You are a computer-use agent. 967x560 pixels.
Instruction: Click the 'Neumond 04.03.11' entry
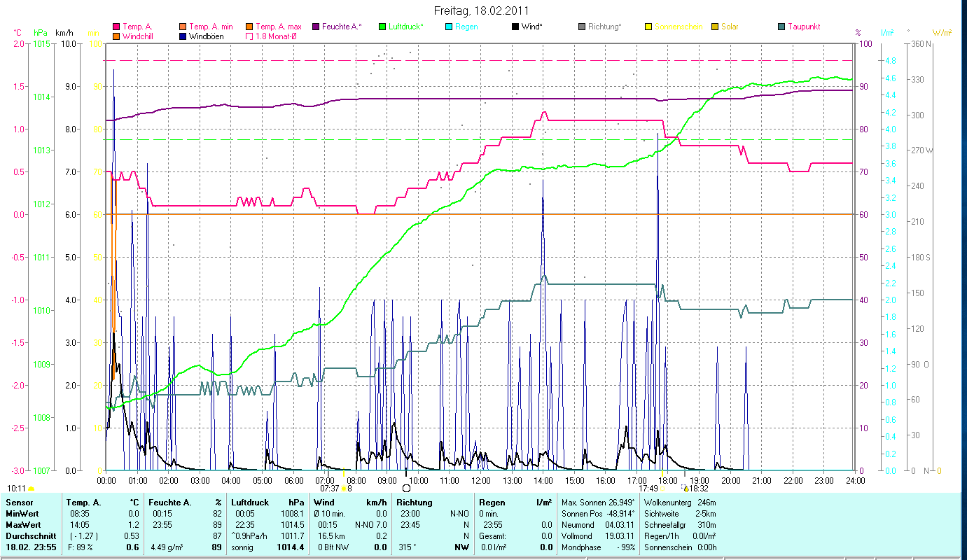(597, 524)
